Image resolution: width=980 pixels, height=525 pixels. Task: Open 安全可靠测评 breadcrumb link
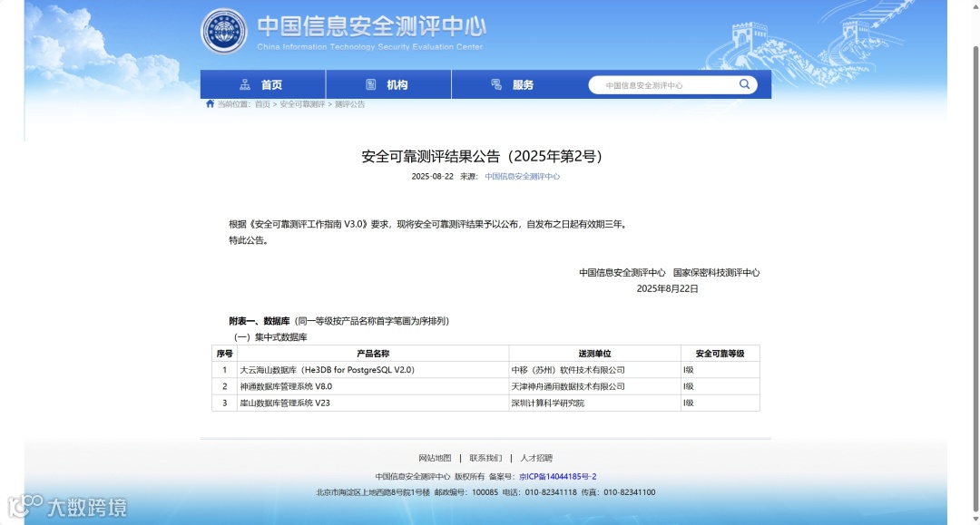pyautogui.click(x=302, y=104)
